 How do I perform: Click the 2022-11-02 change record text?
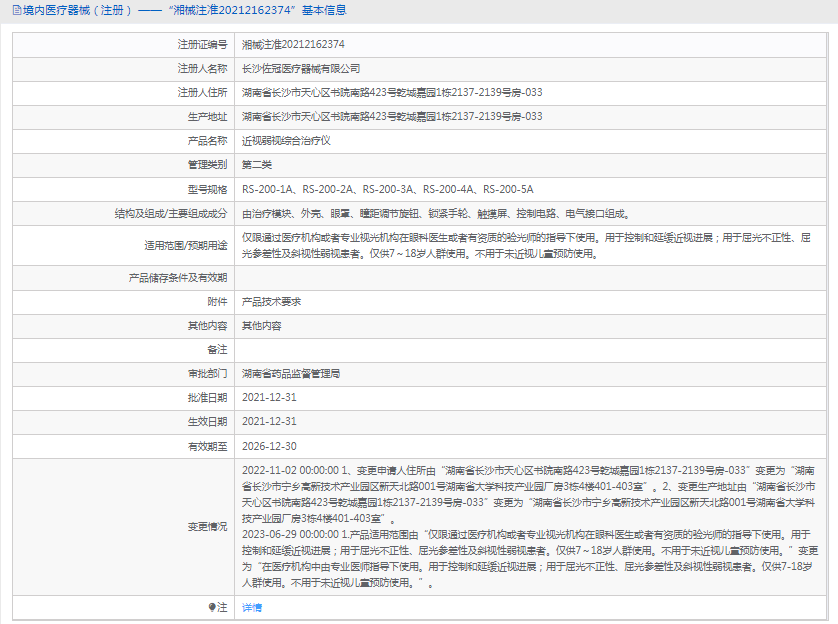click(x=528, y=494)
